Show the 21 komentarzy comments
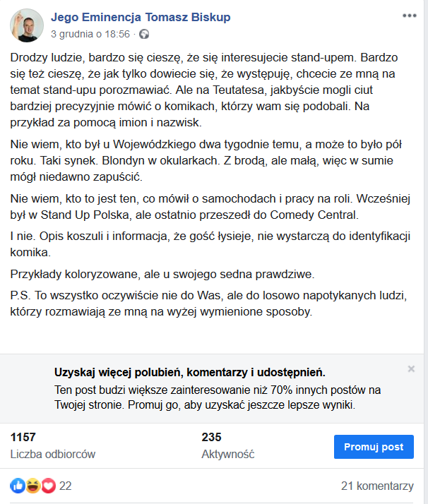Viewport: 428px width, 504px height. [376, 486]
